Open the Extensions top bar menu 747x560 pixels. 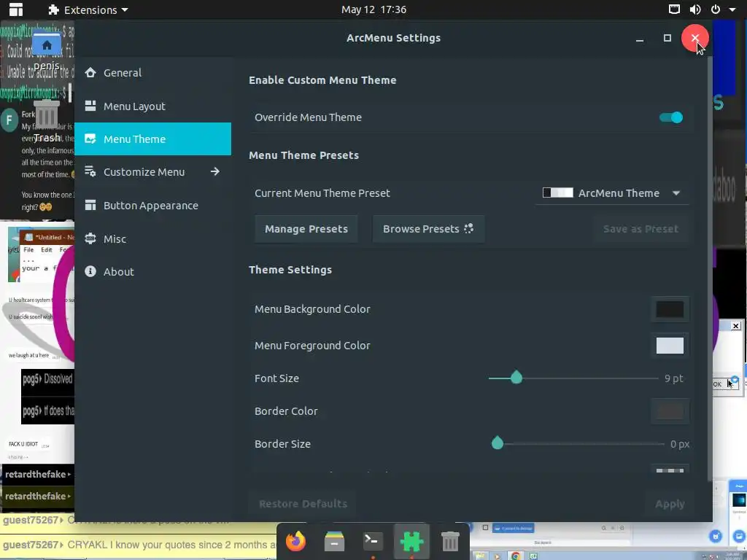[88, 9]
